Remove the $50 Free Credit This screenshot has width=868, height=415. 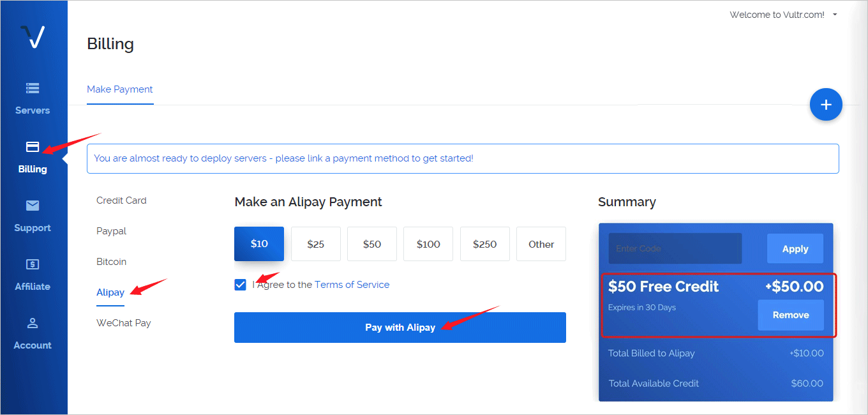(x=791, y=315)
